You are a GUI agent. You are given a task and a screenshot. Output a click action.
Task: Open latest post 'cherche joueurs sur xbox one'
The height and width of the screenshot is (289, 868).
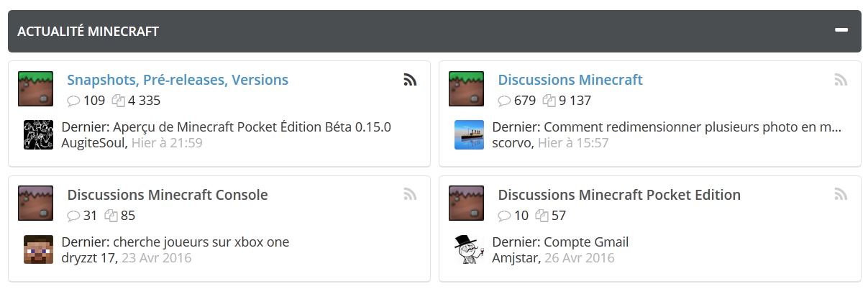coord(199,242)
